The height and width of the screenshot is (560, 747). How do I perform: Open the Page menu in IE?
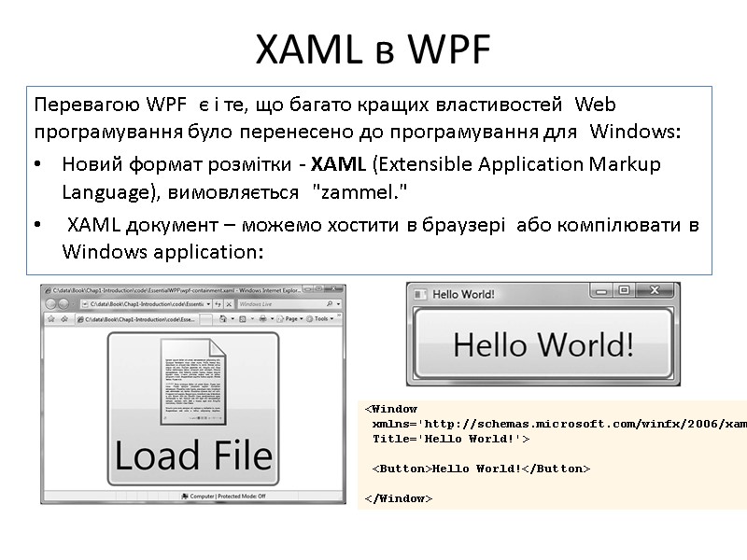pyautogui.click(x=289, y=319)
